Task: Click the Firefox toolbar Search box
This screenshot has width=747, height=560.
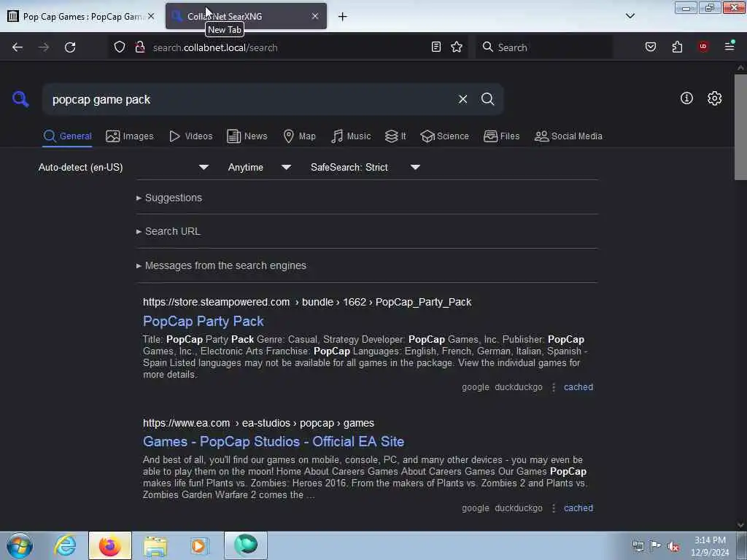Action: tap(543, 47)
